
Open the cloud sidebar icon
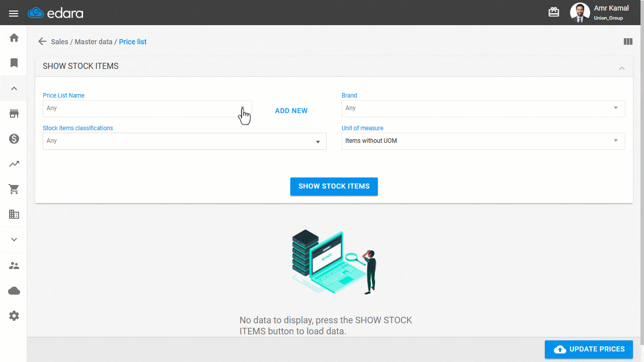[x=14, y=291]
